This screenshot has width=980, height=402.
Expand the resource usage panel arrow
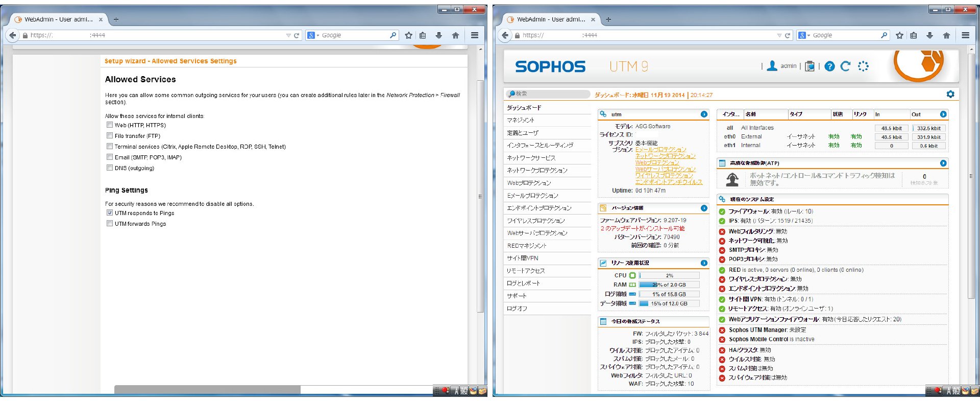(x=704, y=263)
